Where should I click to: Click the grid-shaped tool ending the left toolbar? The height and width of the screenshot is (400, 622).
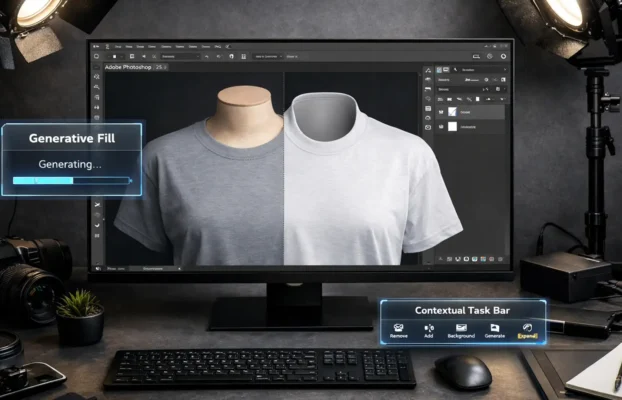[97, 236]
